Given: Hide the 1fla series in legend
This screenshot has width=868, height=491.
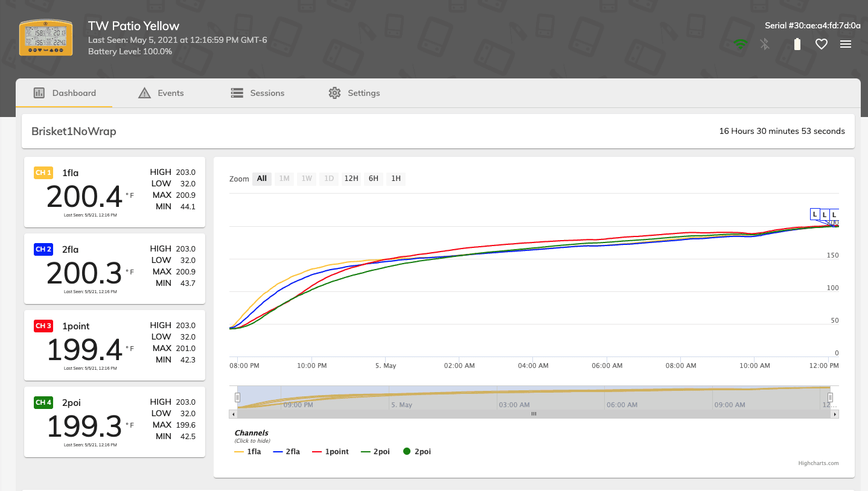Looking at the screenshot, I should tap(248, 452).
